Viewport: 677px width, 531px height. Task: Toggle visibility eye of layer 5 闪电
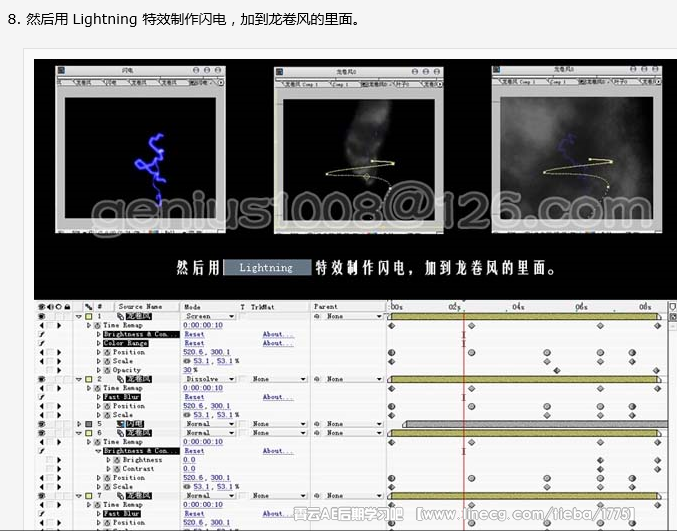tap(42, 424)
